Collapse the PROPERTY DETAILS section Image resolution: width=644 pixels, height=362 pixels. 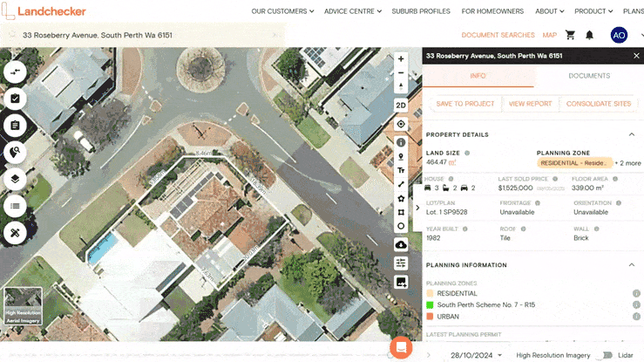pyautogui.click(x=632, y=134)
